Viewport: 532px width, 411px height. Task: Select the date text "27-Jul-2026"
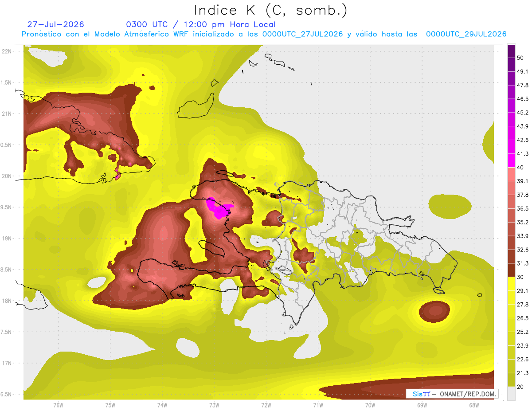pos(55,24)
